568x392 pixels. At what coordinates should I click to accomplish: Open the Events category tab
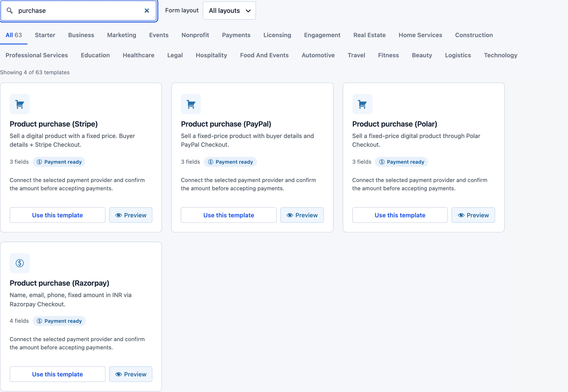click(x=159, y=35)
